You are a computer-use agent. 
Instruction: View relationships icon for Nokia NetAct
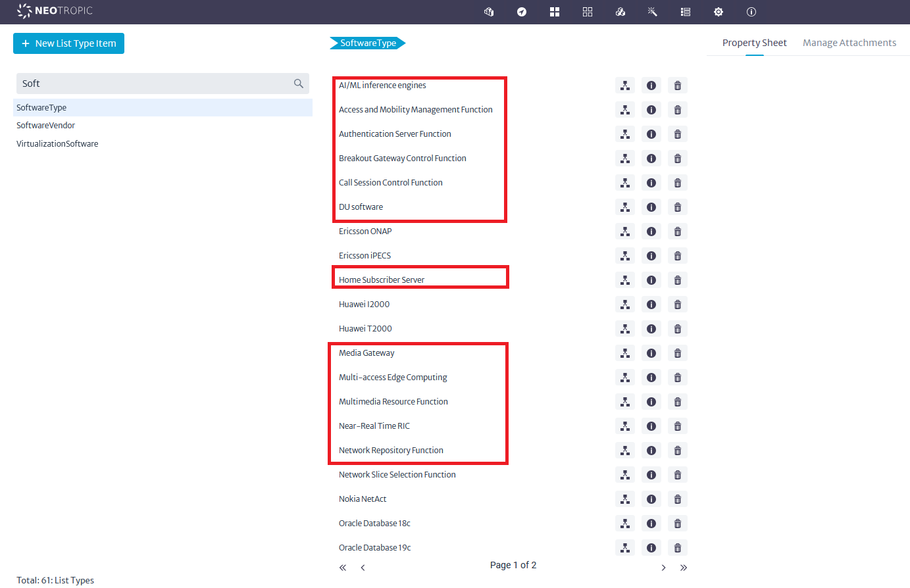point(624,499)
